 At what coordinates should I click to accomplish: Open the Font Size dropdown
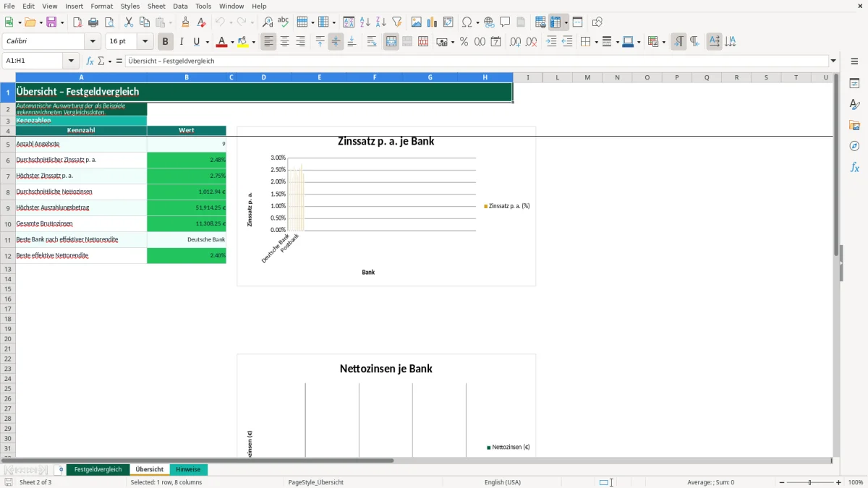(x=145, y=42)
